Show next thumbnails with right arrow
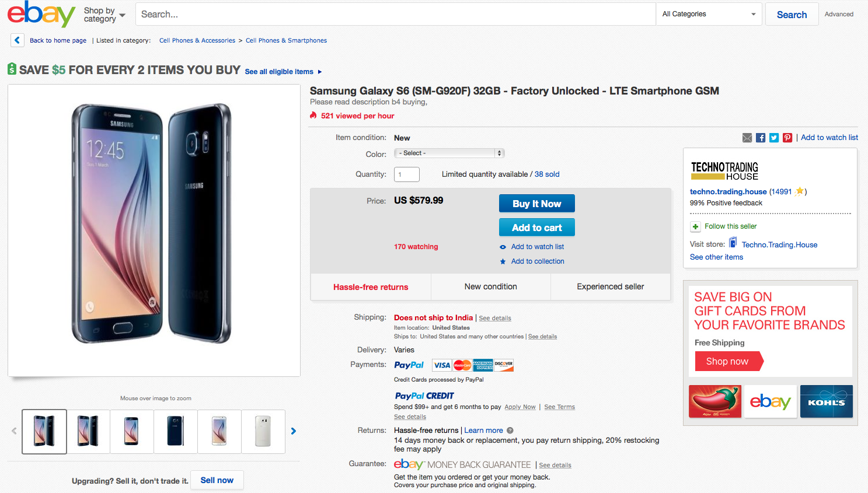 (x=294, y=431)
